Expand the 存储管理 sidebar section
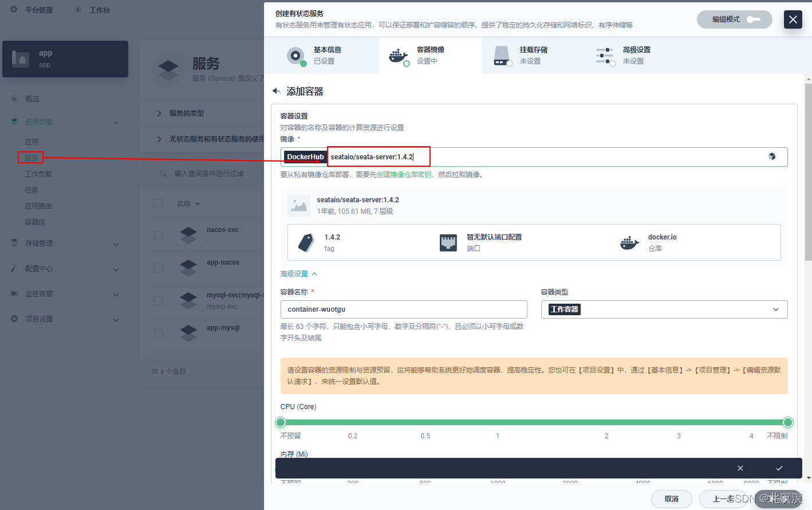Image resolution: width=812 pixels, height=510 pixels. [116, 244]
